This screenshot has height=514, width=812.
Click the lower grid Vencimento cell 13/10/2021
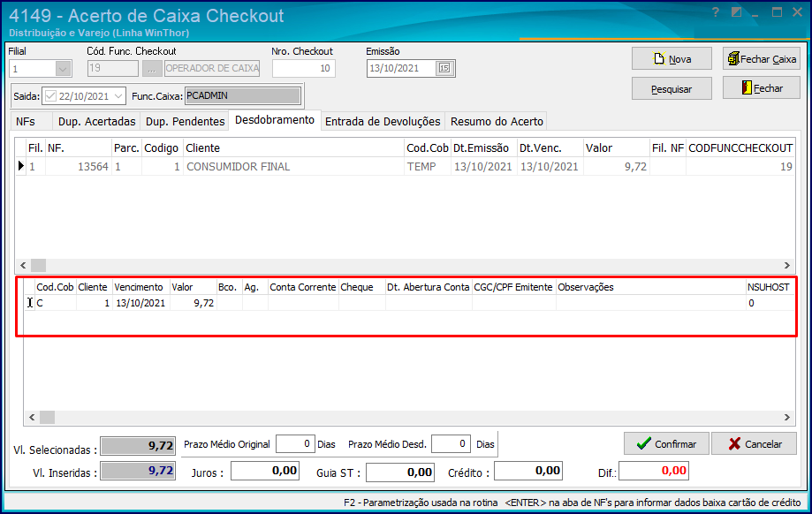pyautogui.click(x=140, y=303)
